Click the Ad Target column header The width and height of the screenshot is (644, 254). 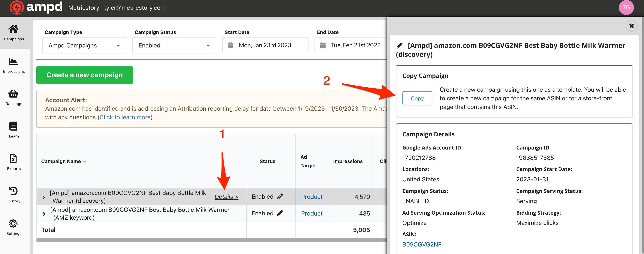tap(308, 161)
